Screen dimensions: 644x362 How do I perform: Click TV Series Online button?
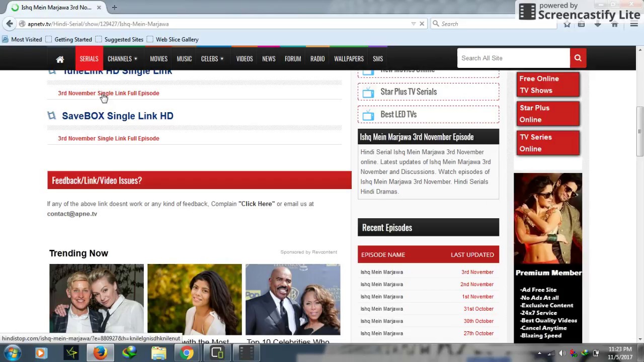tap(547, 143)
